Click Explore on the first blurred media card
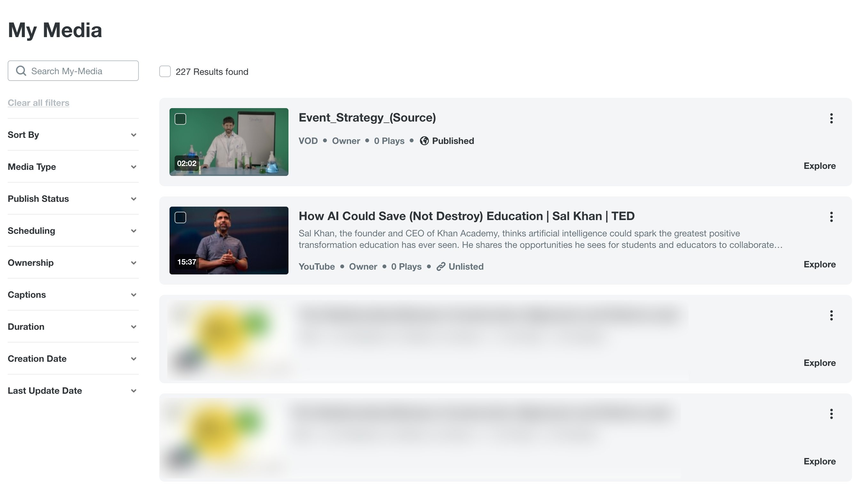This screenshot has height=490, width=868. [819, 363]
